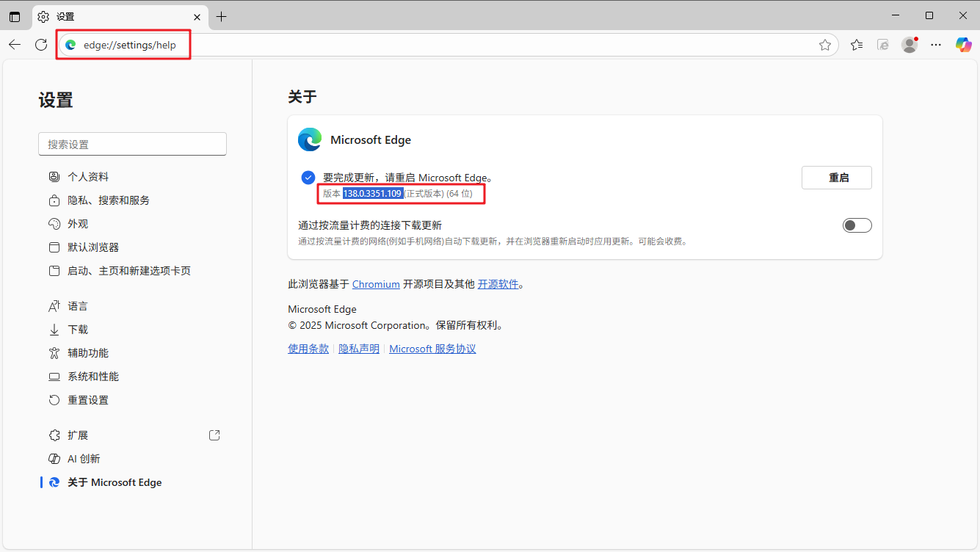Open the 使用条款 link
The height and width of the screenshot is (552, 980).
[x=308, y=349]
